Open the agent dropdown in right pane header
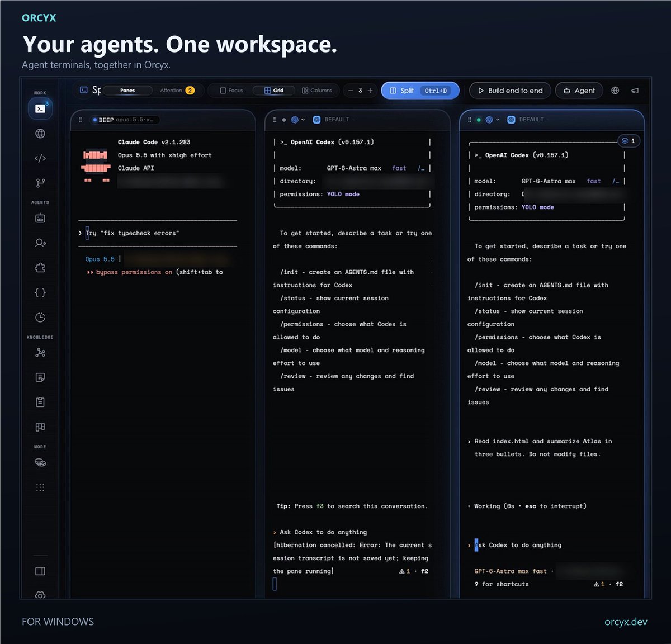This screenshot has width=671, height=644. [493, 120]
